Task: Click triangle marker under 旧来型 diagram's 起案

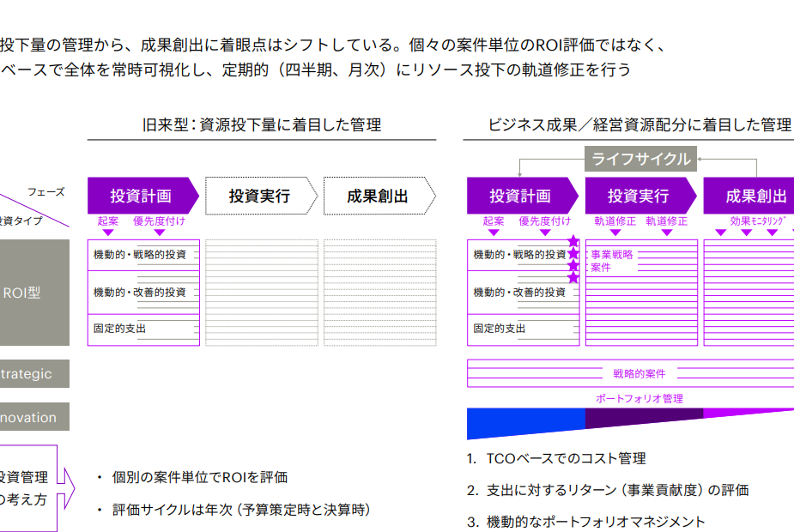Action: [108, 233]
